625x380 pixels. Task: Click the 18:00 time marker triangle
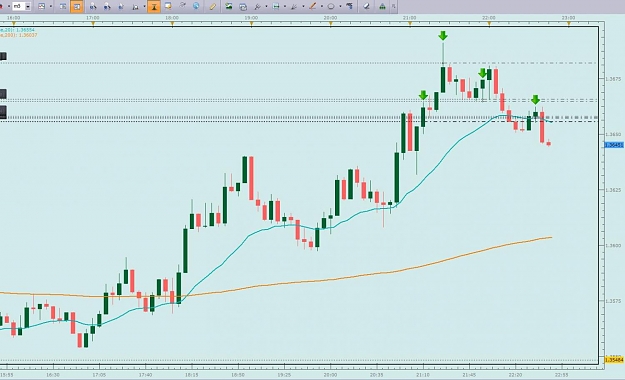pos(172,24)
